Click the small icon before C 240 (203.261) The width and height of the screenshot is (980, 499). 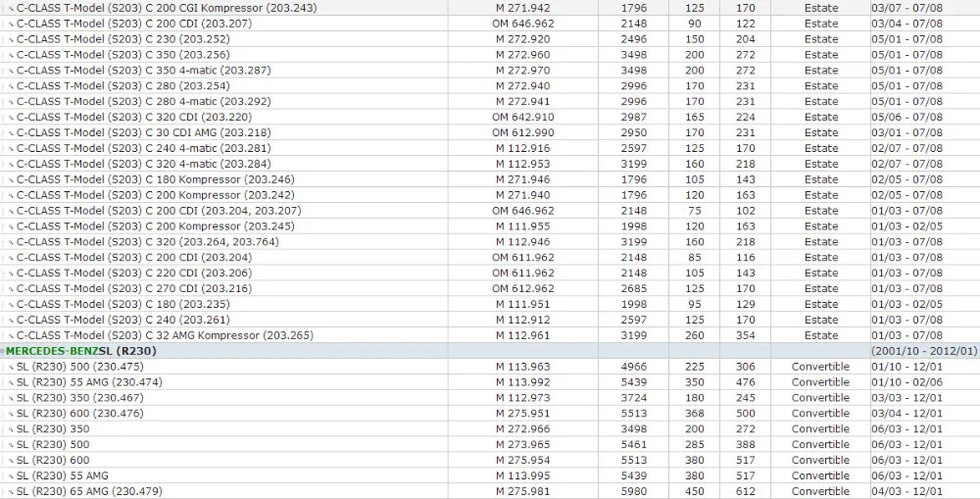pos(11,321)
